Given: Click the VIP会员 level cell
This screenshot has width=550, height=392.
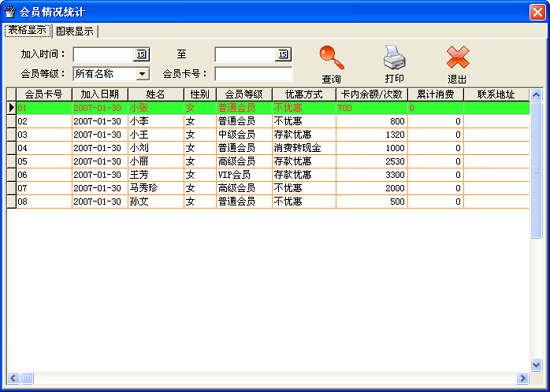Looking at the screenshot, I should click(244, 175).
